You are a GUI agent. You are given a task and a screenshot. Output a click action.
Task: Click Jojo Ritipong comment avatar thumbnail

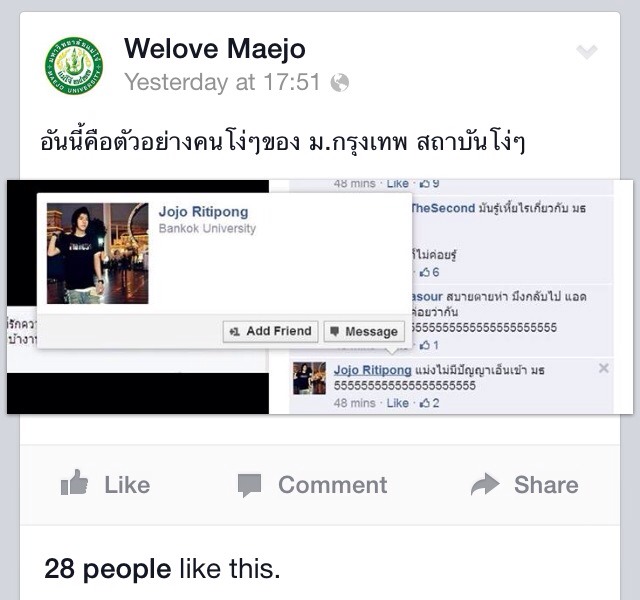(309, 378)
